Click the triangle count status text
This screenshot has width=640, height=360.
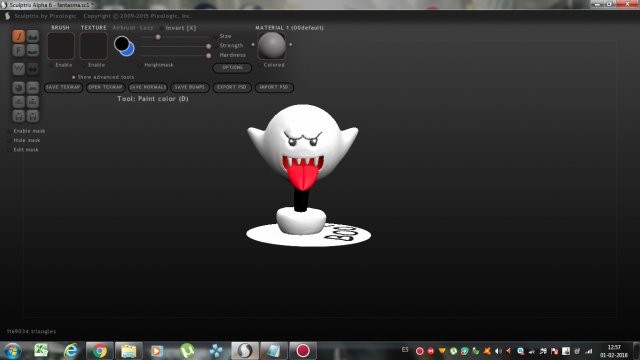point(31,331)
